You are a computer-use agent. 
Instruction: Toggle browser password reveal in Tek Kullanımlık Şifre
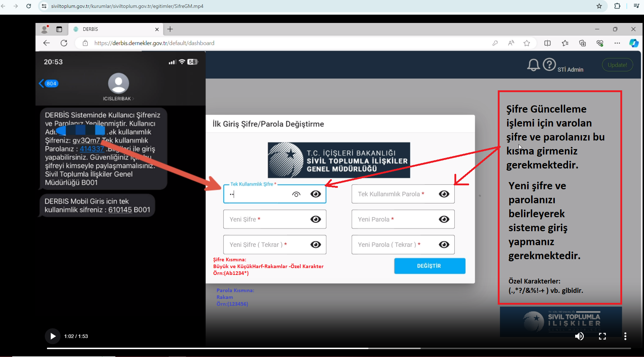296,194
